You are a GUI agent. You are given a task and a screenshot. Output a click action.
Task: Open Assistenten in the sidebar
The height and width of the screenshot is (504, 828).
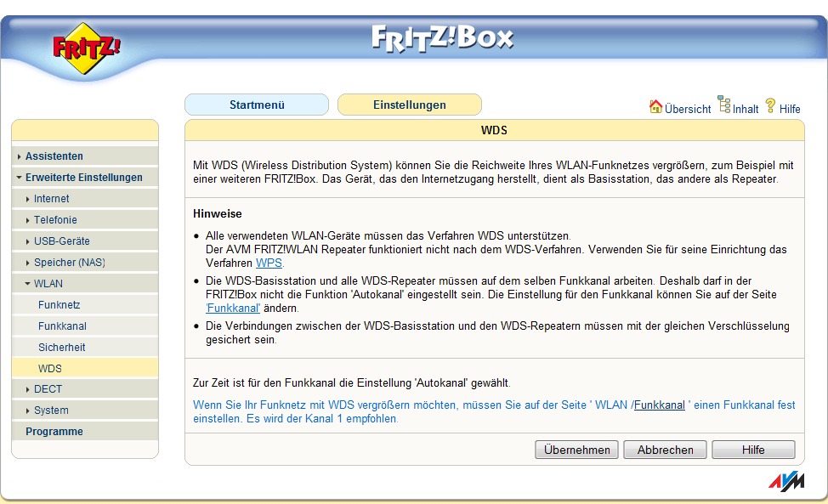pos(54,156)
